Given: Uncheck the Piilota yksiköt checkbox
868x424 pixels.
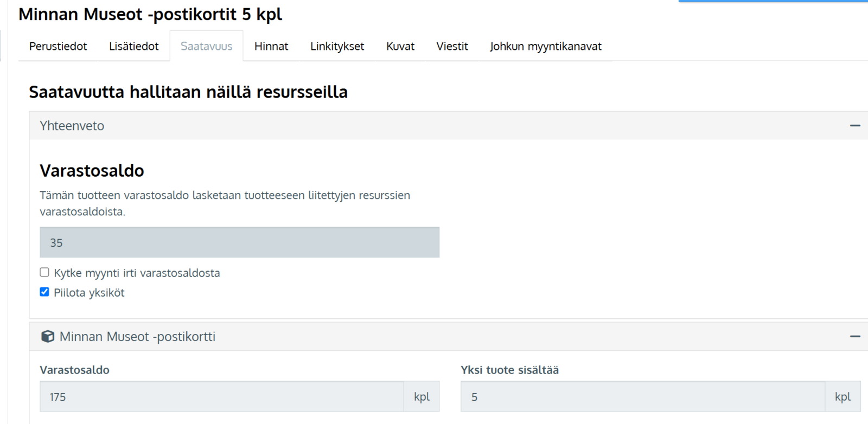Looking at the screenshot, I should click(44, 292).
